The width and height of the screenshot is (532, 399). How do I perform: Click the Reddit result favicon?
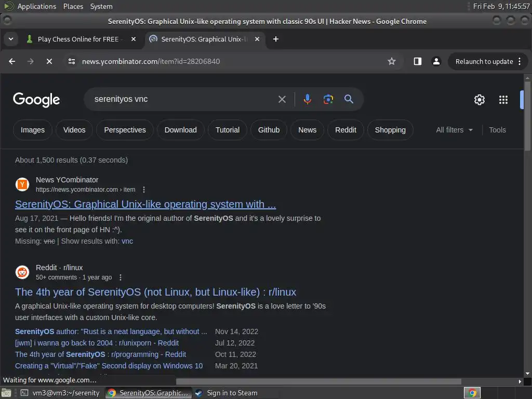[x=22, y=272]
